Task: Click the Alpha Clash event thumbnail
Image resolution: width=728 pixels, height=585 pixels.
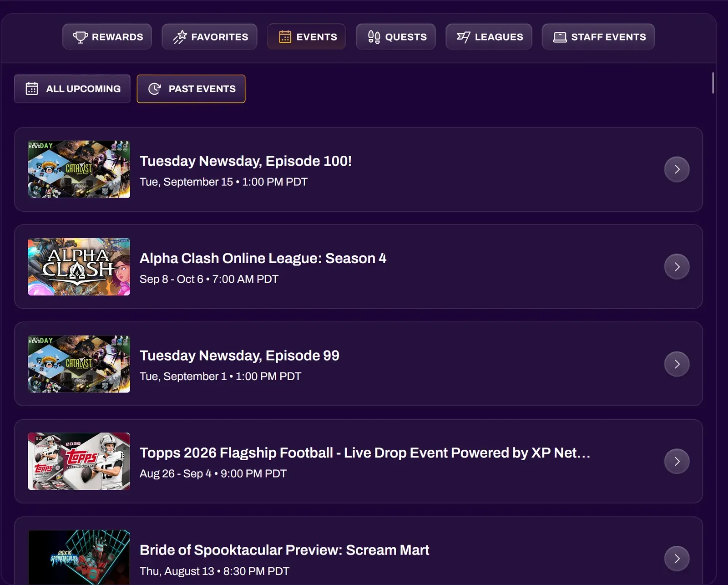Action: tap(79, 267)
